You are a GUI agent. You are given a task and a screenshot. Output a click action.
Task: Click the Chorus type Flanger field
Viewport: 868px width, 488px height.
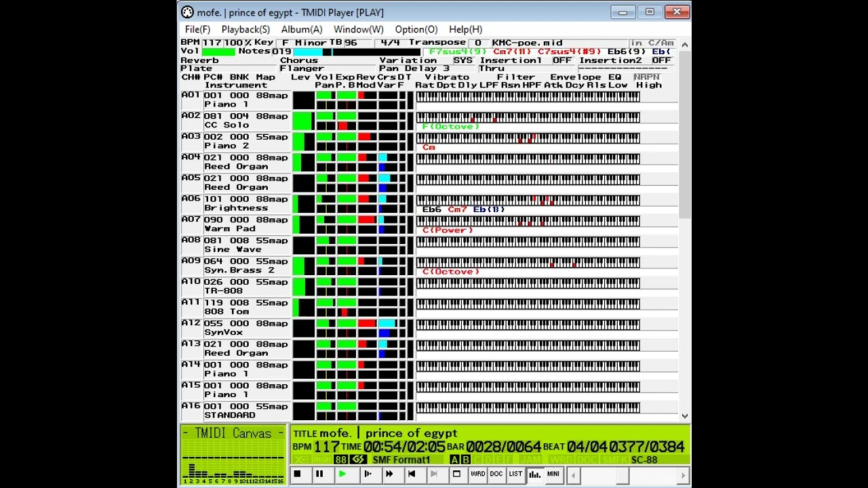point(328,68)
